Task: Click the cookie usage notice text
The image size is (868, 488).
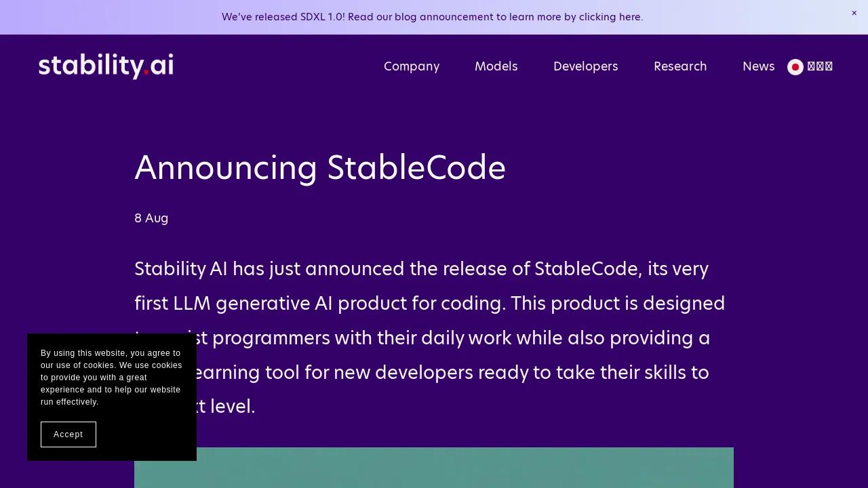Action: tap(111, 377)
